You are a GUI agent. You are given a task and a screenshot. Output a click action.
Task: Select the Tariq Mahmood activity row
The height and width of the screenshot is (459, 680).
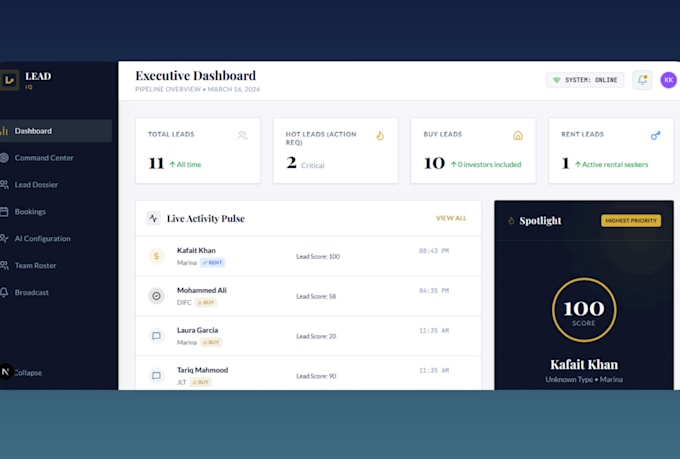tap(308, 373)
